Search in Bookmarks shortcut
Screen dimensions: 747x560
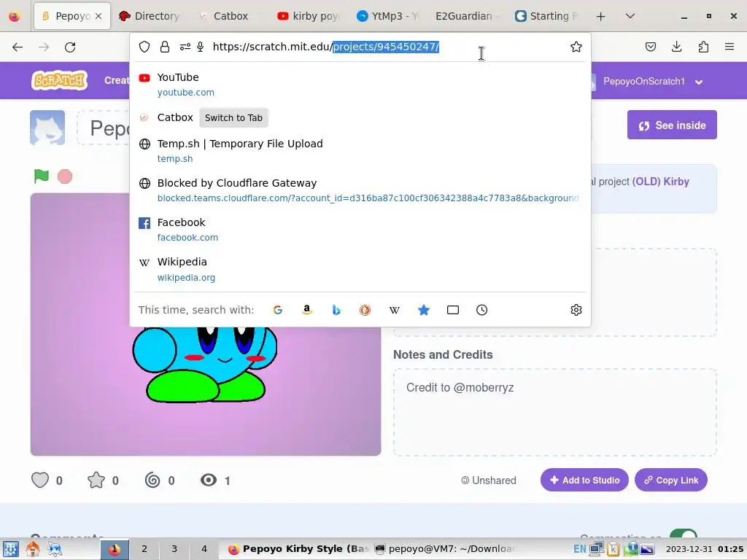(424, 310)
